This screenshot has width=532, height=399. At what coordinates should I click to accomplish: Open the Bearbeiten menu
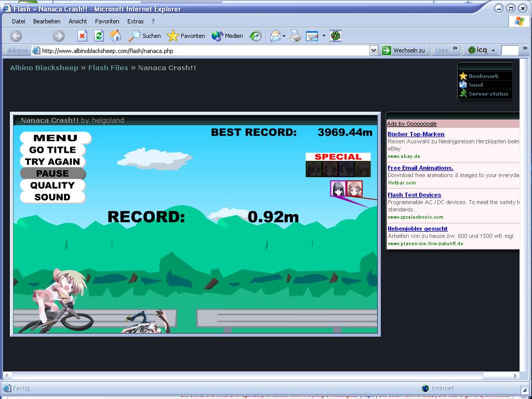point(47,21)
